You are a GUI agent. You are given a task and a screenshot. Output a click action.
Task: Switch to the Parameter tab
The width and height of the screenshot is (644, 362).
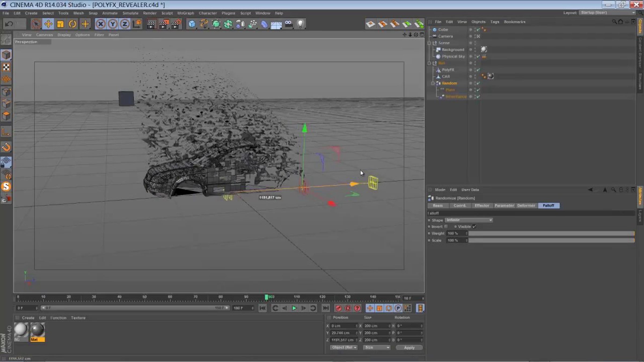(x=504, y=205)
